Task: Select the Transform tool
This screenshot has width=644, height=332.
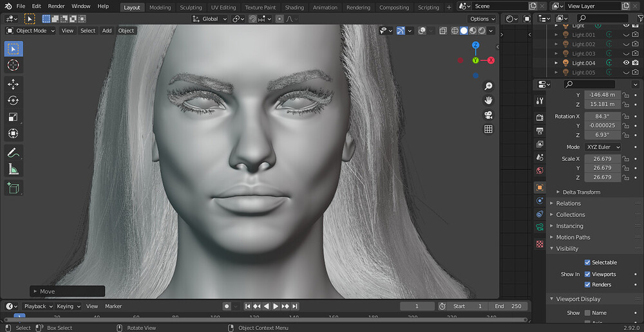Action: click(14, 133)
